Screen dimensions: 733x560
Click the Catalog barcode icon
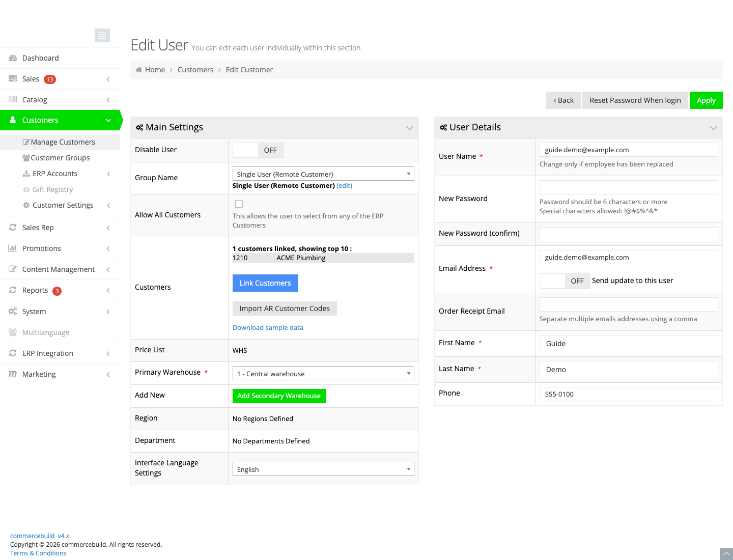point(13,100)
